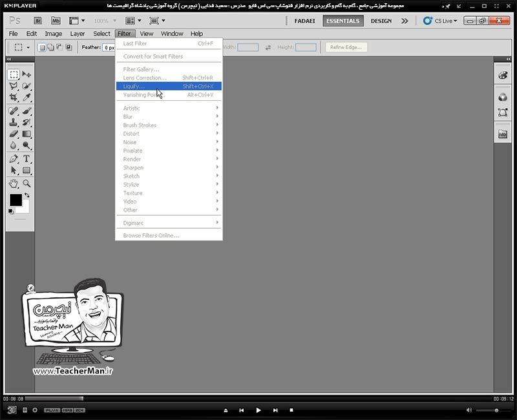This screenshot has width=517, height=420.
Task: Switch to the FADAEI workspace
Action: pos(304,21)
